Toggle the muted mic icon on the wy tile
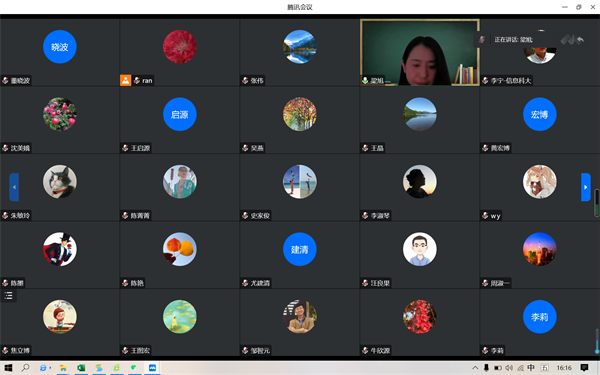This screenshot has height=375, width=600. [x=485, y=215]
